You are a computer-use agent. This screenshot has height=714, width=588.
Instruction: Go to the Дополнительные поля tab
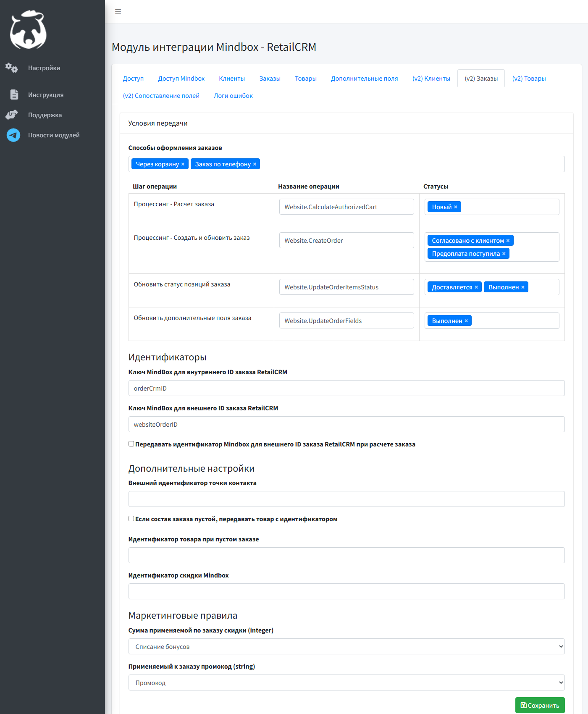tap(365, 79)
